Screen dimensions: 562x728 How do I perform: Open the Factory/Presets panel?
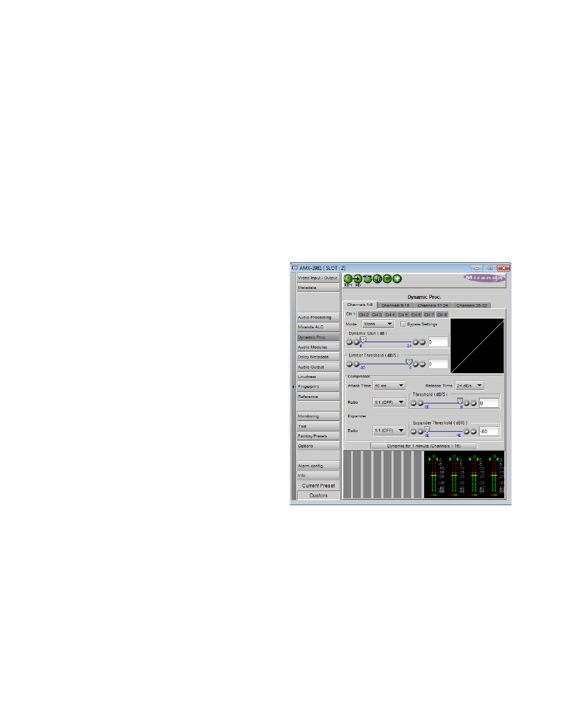click(x=318, y=436)
